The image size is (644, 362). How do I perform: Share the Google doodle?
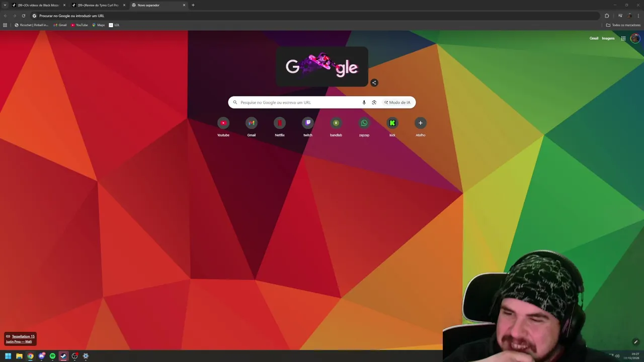374,82
